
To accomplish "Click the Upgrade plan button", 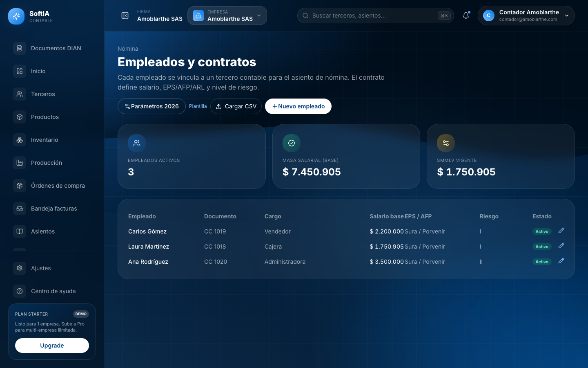I will pos(52,346).
